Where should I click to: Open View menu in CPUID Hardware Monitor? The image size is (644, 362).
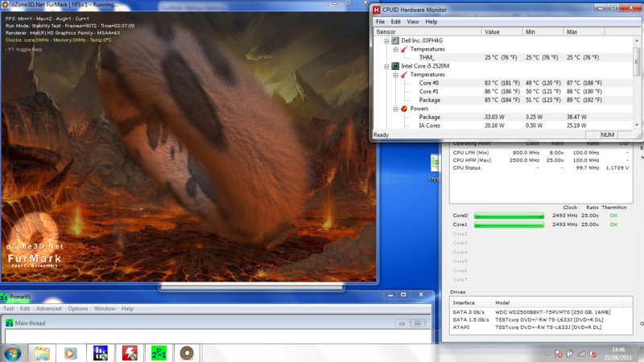pos(413,22)
